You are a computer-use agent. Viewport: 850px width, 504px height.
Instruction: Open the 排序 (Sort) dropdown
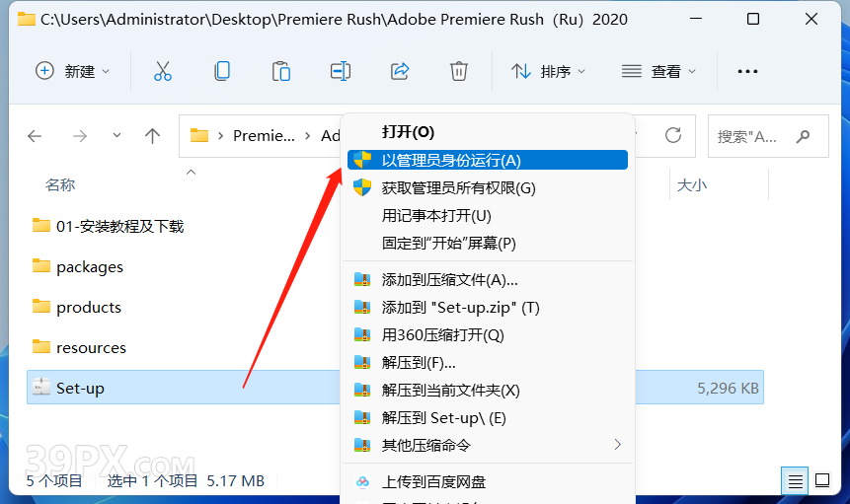[x=548, y=71]
